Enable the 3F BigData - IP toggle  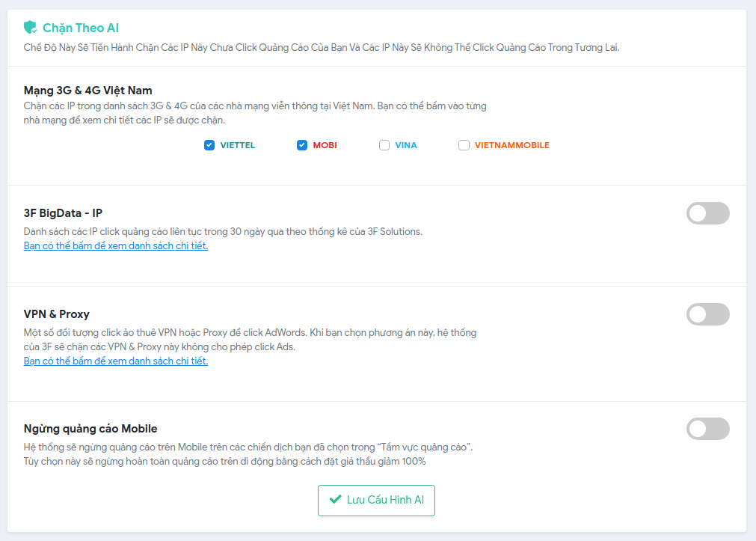pyautogui.click(x=708, y=213)
